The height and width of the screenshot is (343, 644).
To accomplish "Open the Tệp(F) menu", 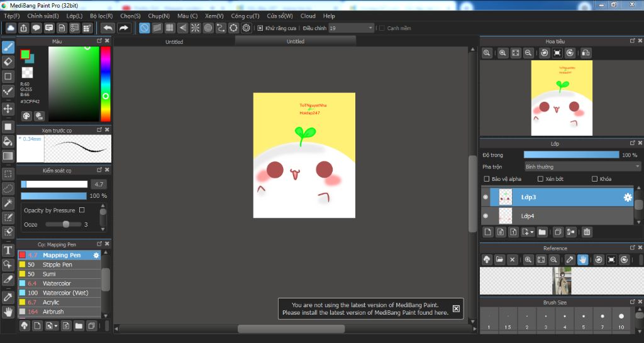I will (11, 16).
